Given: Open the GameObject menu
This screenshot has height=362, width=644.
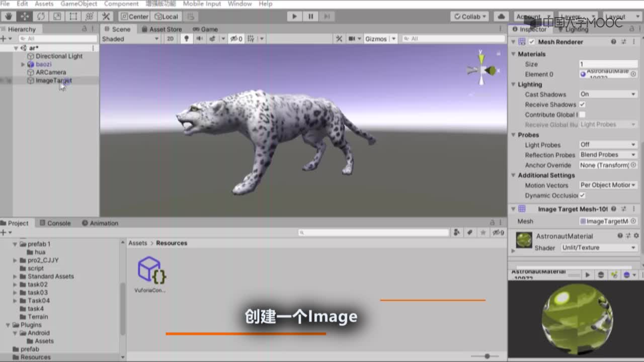Looking at the screenshot, I should coord(79,4).
